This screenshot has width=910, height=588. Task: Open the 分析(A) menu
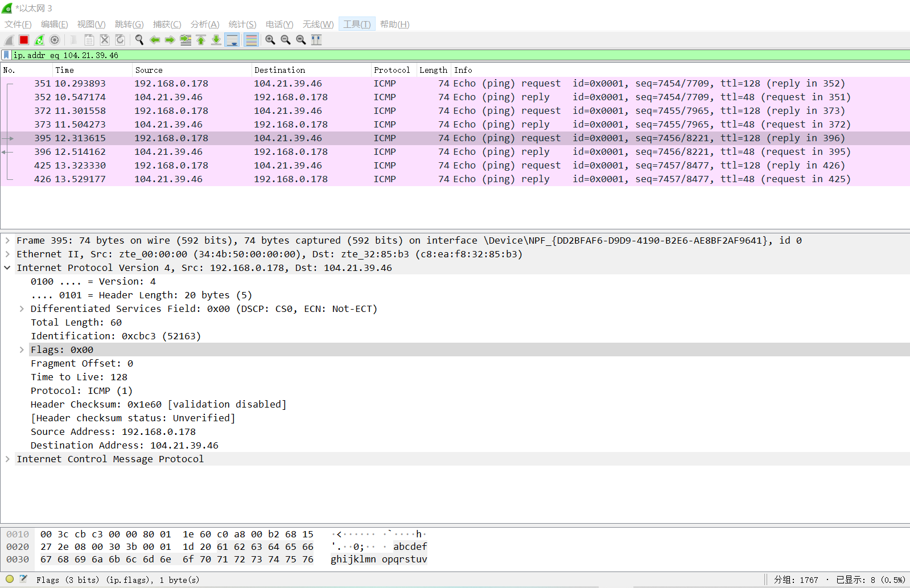point(205,24)
